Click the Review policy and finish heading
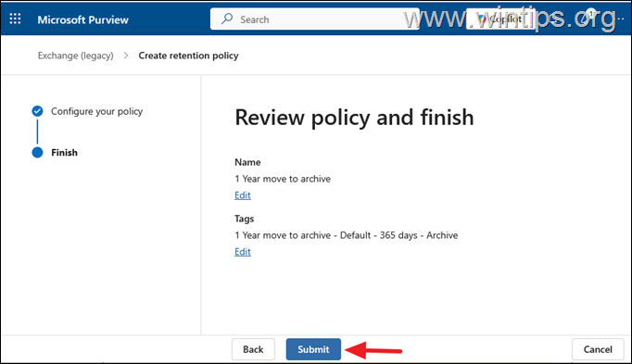The image size is (632, 364). pos(354,118)
